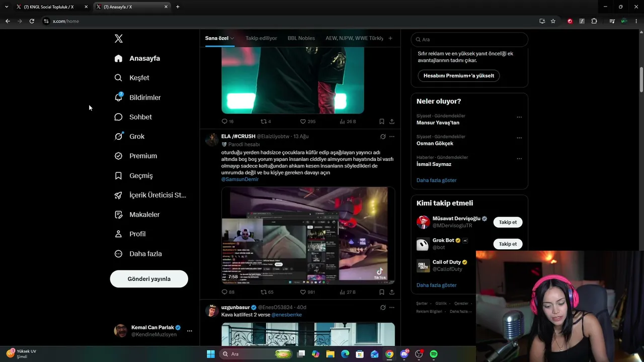Viewport: 644px width, 362px height.
Task: Click Hesabını Premium+'a yükselt button
Action: (459, 76)
